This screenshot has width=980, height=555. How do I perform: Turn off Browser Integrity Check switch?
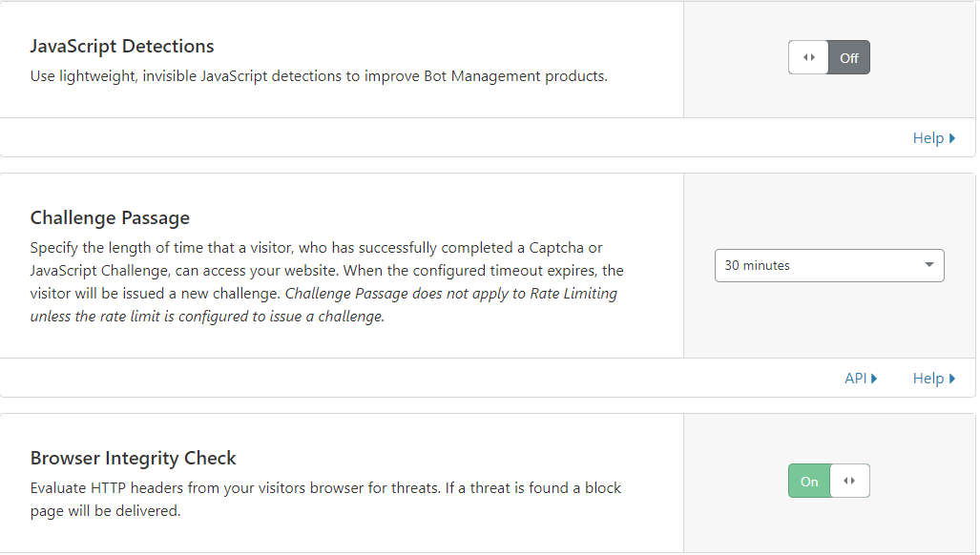828,481
